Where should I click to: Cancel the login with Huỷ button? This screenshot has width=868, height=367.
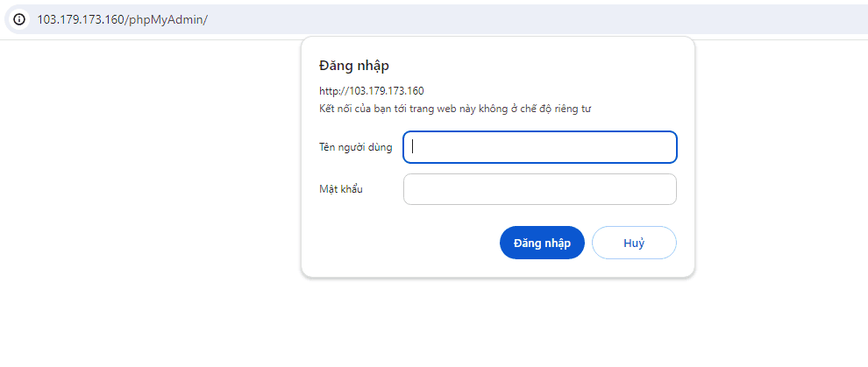pos(634,243)
